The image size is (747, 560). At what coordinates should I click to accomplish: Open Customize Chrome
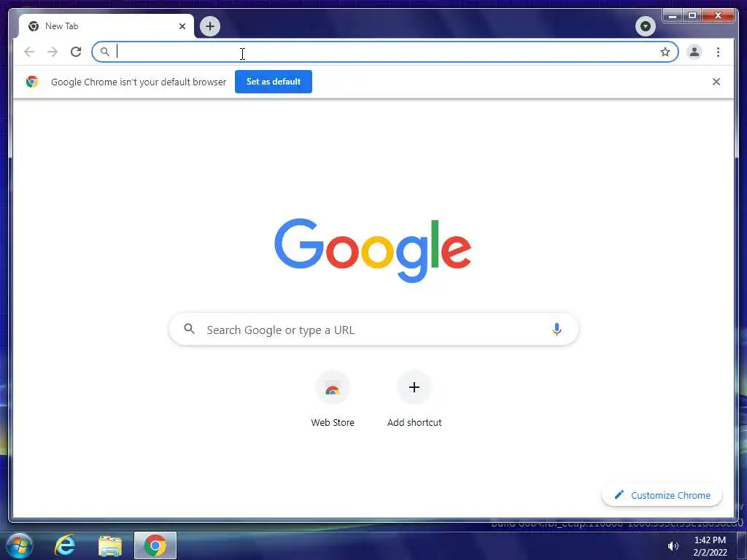pyautogui.click(x=662, y=495)
